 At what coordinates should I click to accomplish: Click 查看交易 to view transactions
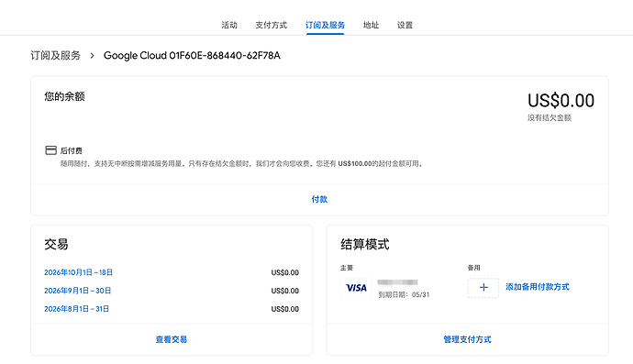(172, 339)
